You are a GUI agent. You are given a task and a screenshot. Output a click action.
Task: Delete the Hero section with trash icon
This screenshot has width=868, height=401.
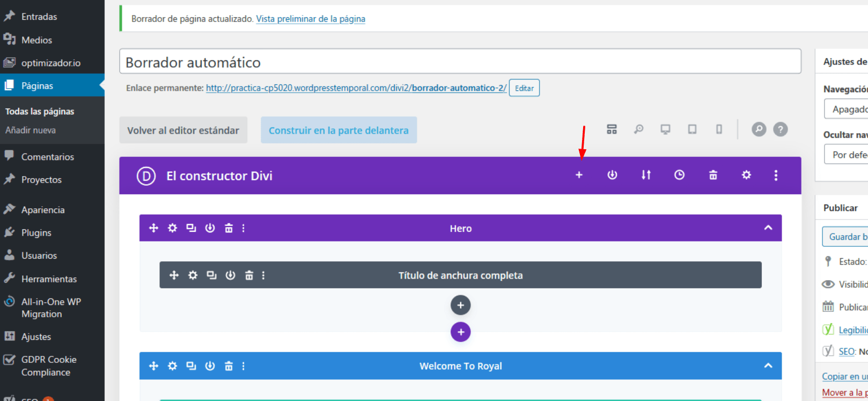click(x=229, y=228)
